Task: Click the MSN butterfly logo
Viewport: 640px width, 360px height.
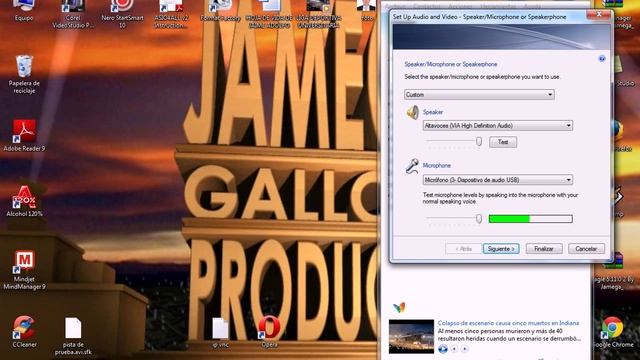Action: 399,307
